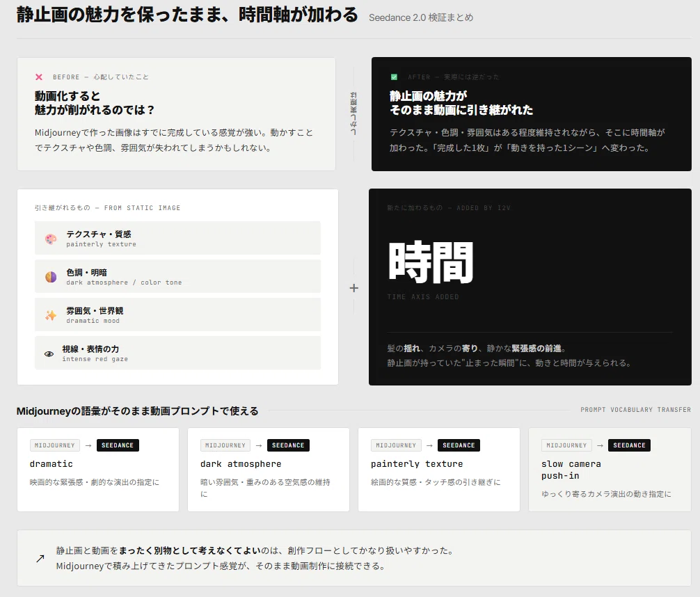
Task: Select the テクスチャ・質感 row title
Action: click(99, 234)
